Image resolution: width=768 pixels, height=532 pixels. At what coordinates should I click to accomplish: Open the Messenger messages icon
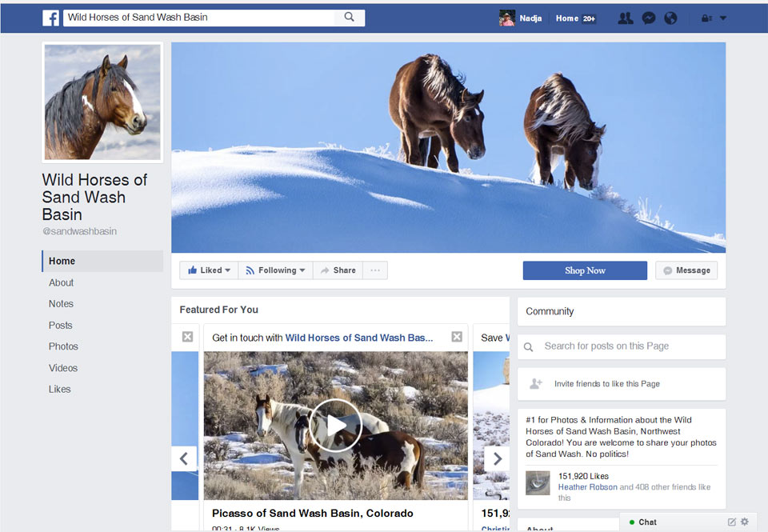(x=649, y=18)
